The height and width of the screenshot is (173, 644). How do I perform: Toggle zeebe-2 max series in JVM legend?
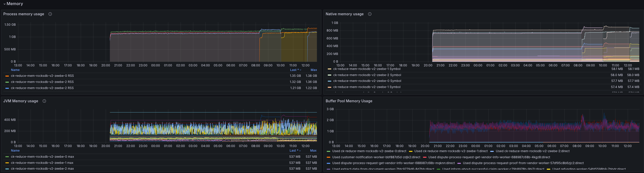[42, 169]
